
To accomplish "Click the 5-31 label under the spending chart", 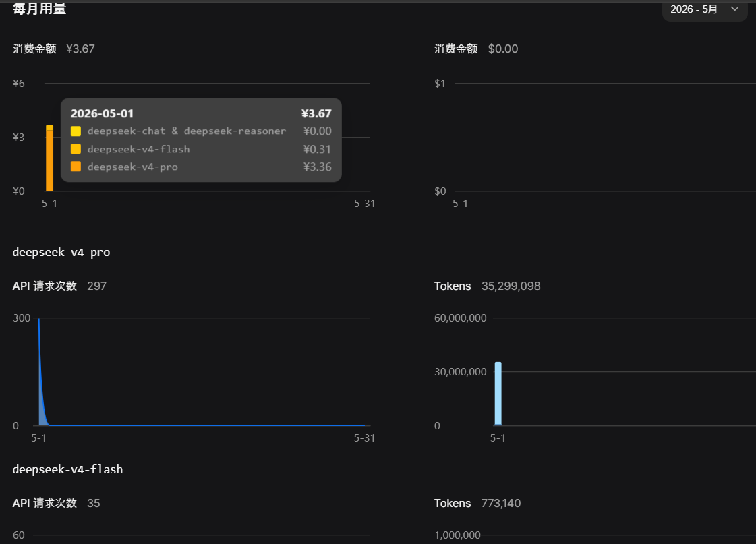I will (364, 204).
